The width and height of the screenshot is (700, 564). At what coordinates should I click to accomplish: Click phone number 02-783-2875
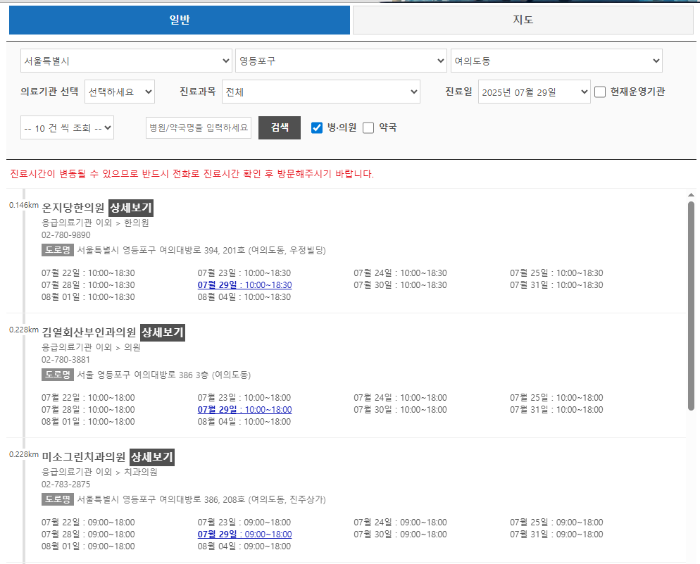(x=66, y=484)
